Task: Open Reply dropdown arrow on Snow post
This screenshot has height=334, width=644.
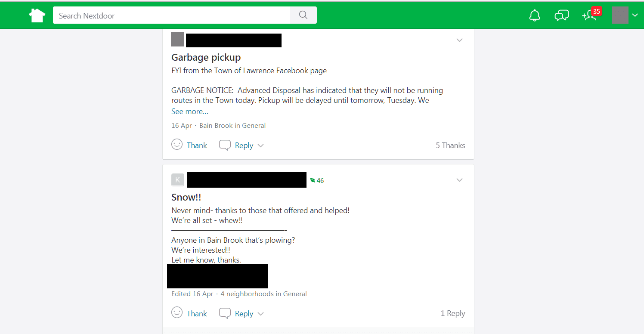Action: [260, 314]
